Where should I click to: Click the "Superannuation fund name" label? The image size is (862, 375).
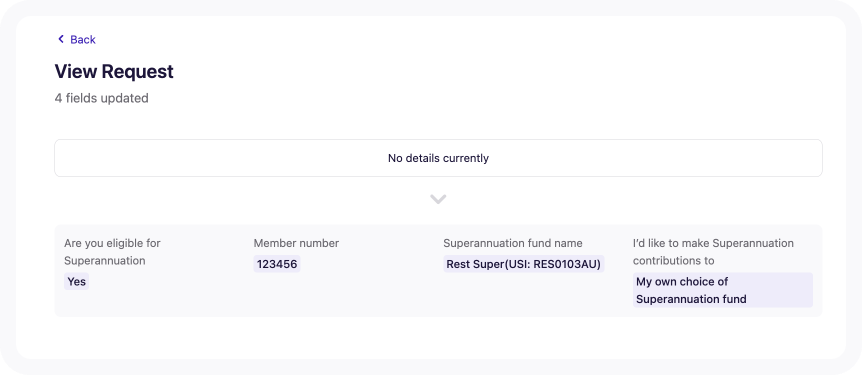(513, 243)
